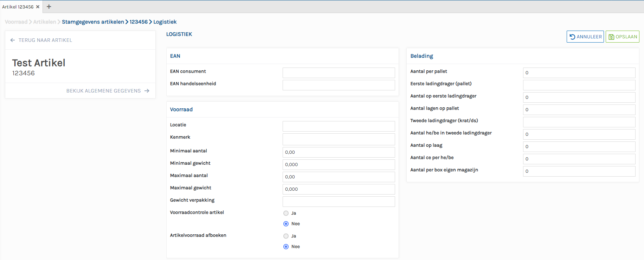This screenshot has width=644, height=260.
Task: Click the back arrow beside Terug naar artikel
Action: click(13, 40)
